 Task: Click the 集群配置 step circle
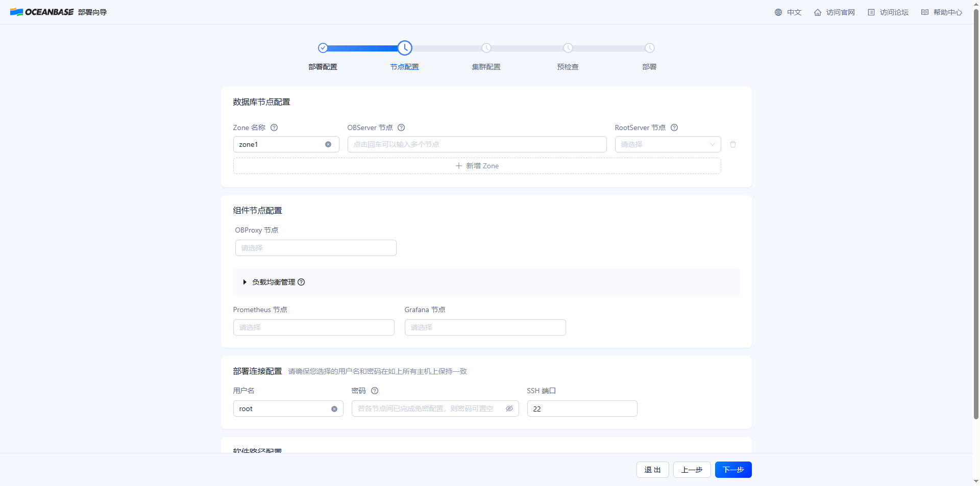pos(486,48)
